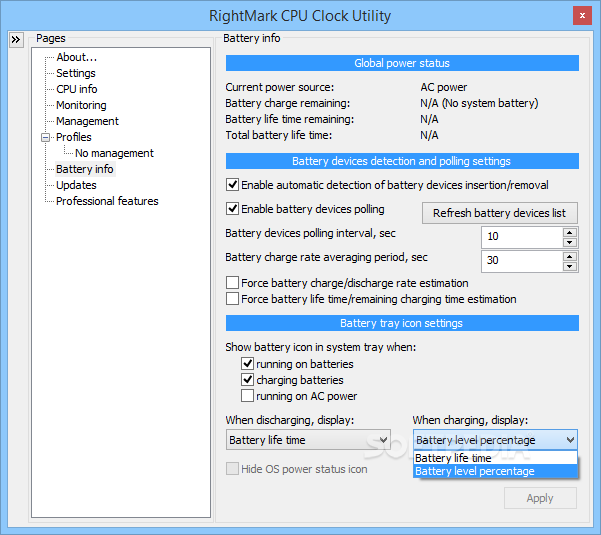
Task: Choose Battery life time in open dropdown list
Action: coord(495,458)
